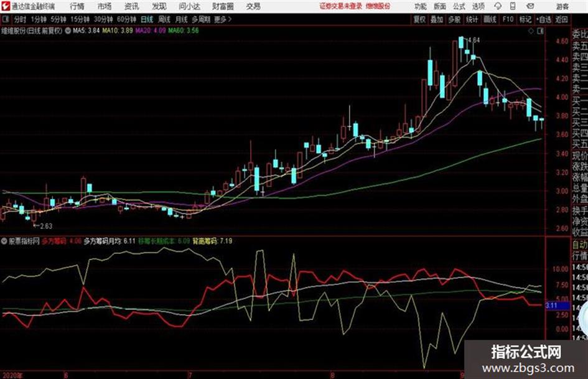The height and width of the screenshot is (379, 588).
Task: Click the MA60: 3.56 indicator label
Action: pyautogui.click(x=184, y=30)
